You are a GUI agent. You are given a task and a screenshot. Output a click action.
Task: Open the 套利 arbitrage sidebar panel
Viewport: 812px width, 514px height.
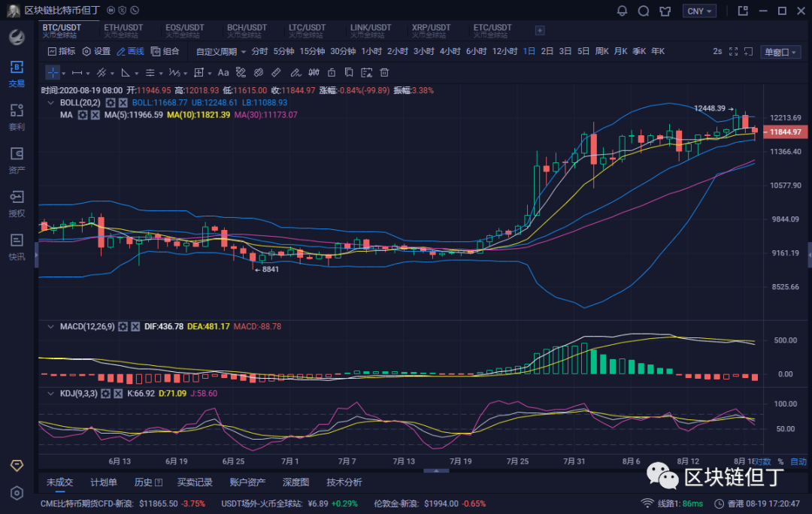(x=17, y=114)
